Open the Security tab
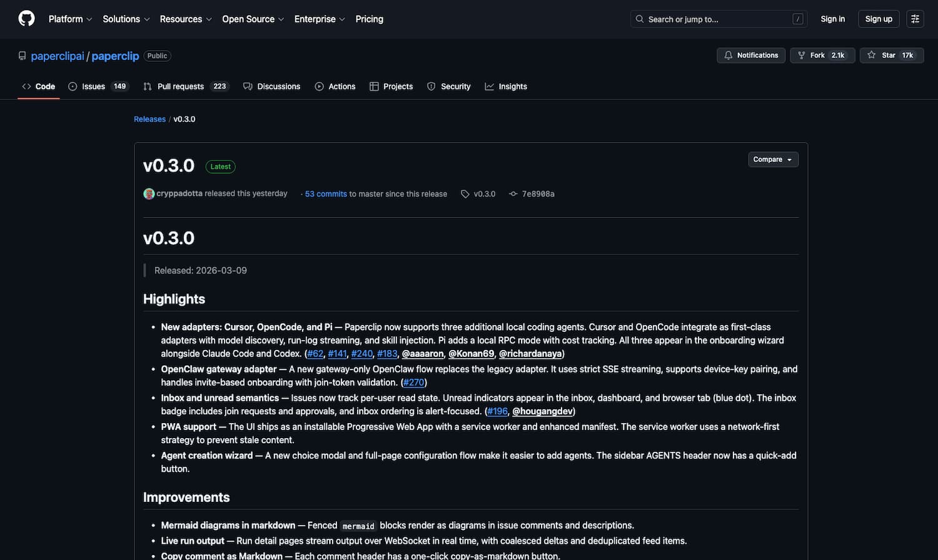938x560 pixels. (448, 86)
